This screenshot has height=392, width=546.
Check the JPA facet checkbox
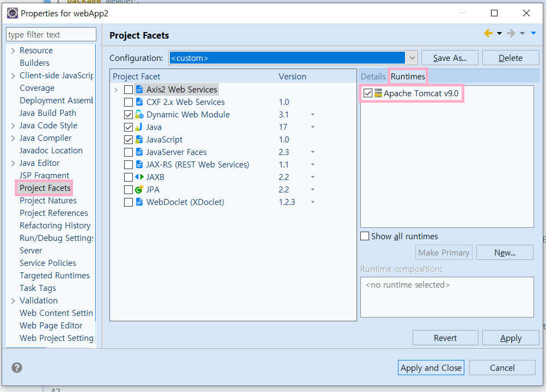coord(128,190)
